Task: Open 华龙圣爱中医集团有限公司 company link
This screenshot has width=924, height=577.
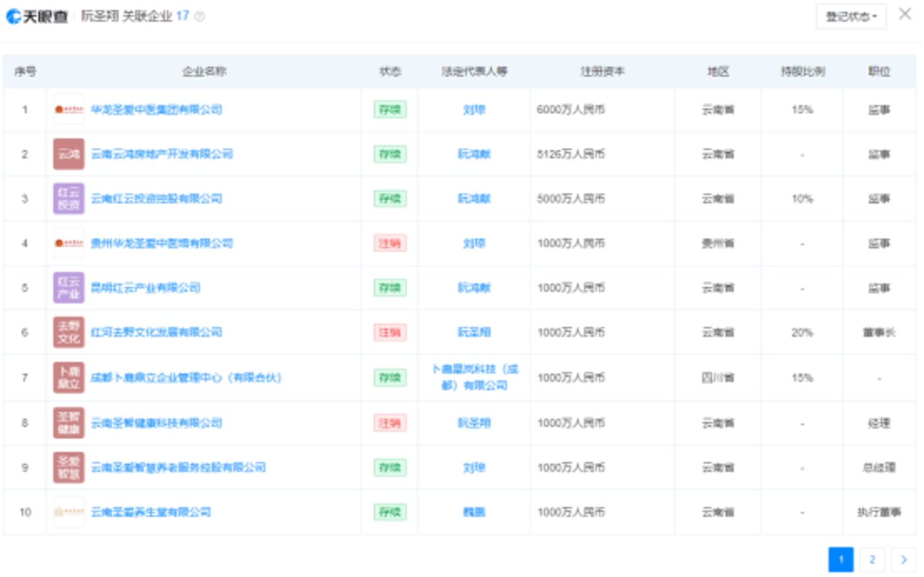Action: [x=157, y=110]
